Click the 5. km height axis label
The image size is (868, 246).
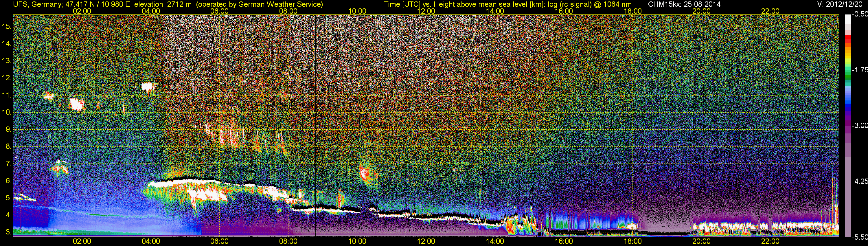[9, 198]
